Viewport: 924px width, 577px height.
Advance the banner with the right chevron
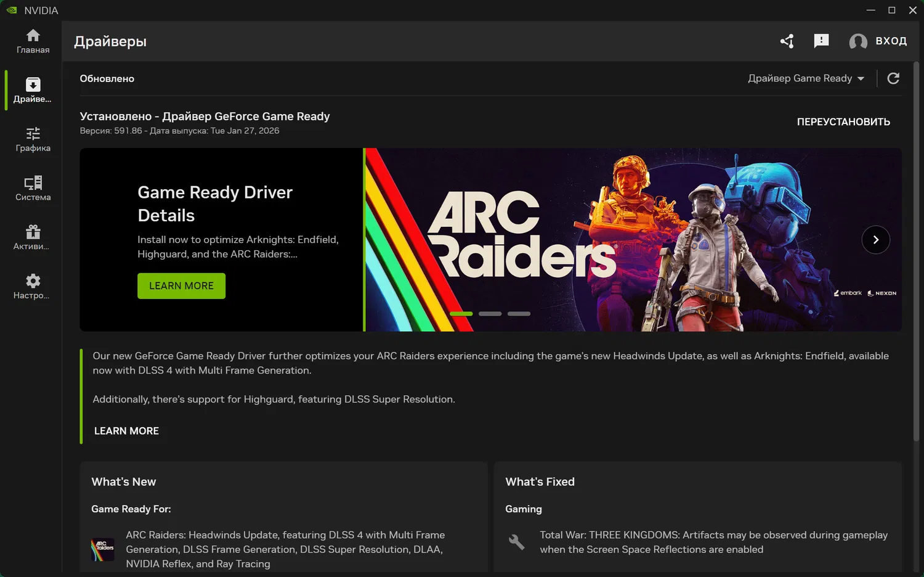tap(876, 240)
